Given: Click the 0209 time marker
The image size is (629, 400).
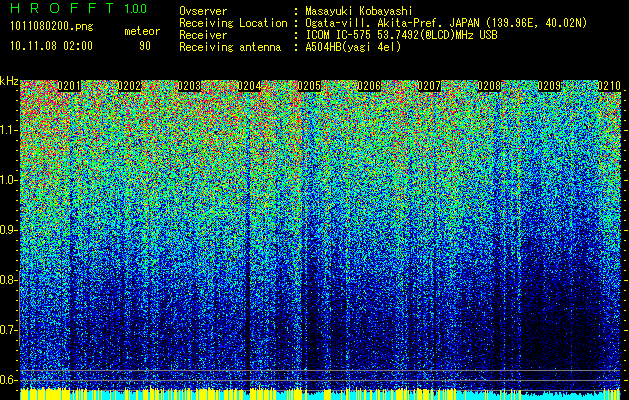Looking at the screenshot, I should click(549, 86).
